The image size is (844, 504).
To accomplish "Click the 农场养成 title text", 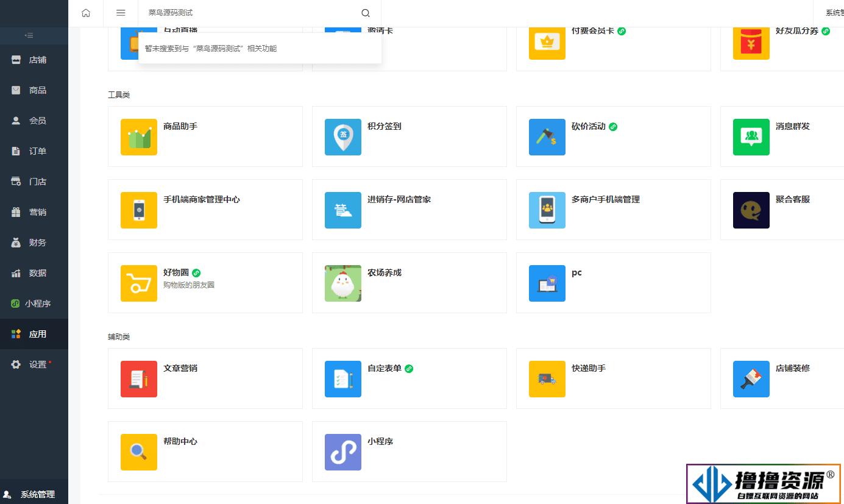I will pos(385,272).
